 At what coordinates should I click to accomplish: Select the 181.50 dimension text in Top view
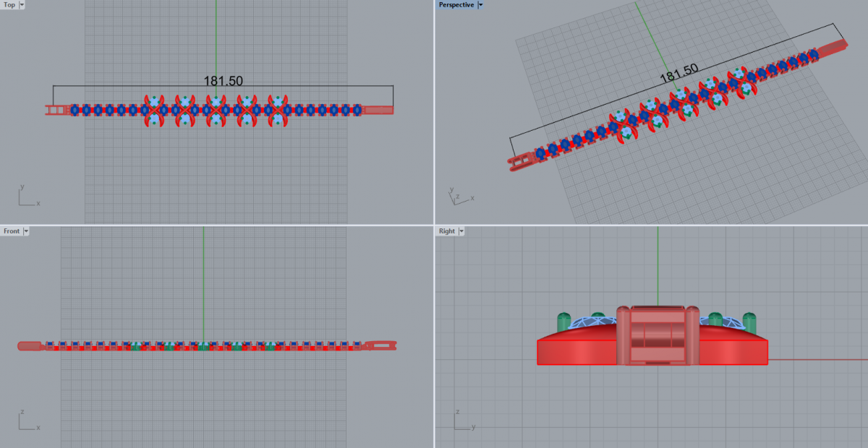pyautogui.click(x=223, y=81)
